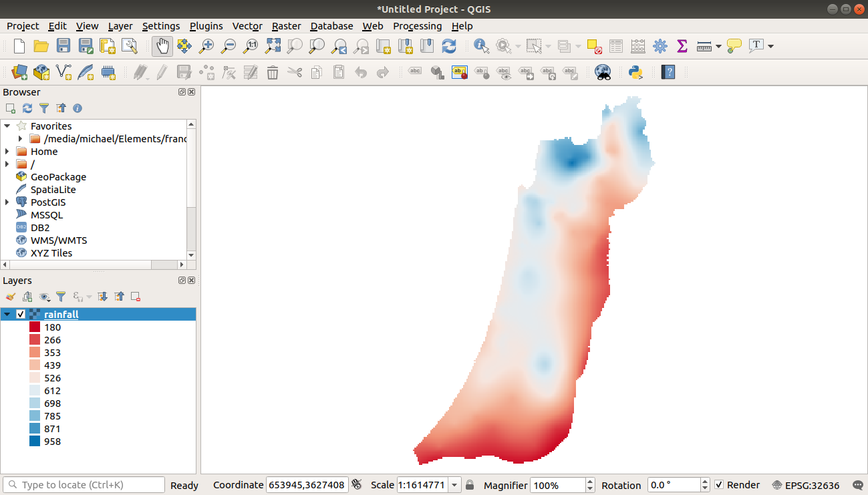Select the GeoPackage entry in Browser
The width and height of the screenshot is (868, 495).
click(x=58, y=177)
